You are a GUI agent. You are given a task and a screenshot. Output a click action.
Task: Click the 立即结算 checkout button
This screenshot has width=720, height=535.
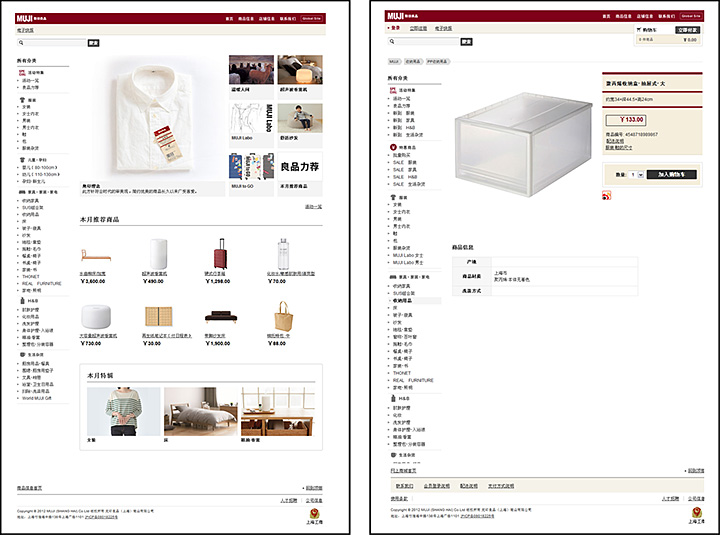pos(688,30)
